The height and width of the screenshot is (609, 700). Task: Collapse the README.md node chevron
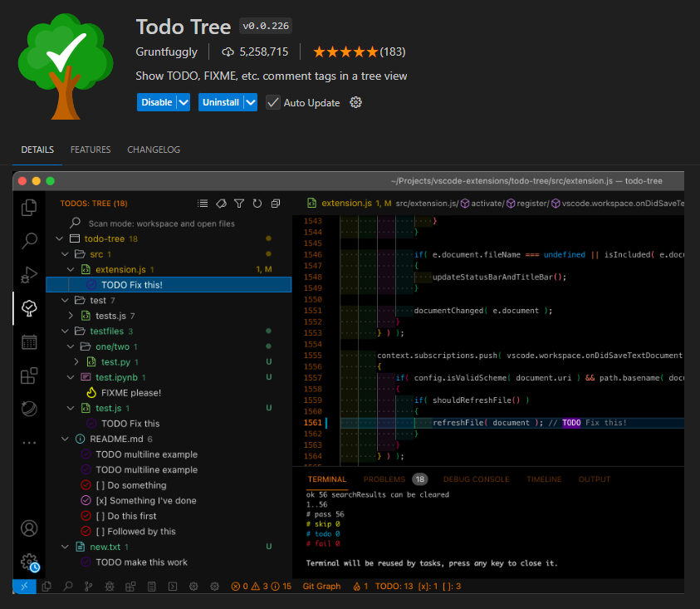(x=65, y=440)
